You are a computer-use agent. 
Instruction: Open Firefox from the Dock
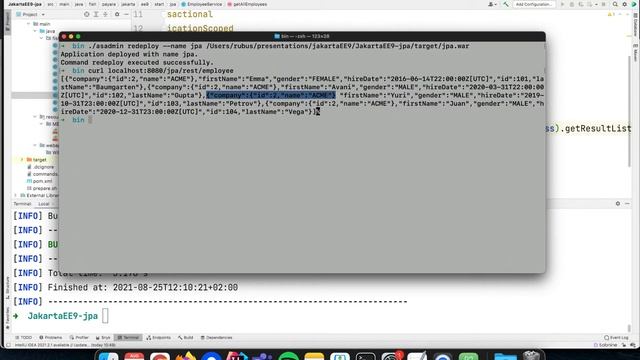[x=185, y=356]
